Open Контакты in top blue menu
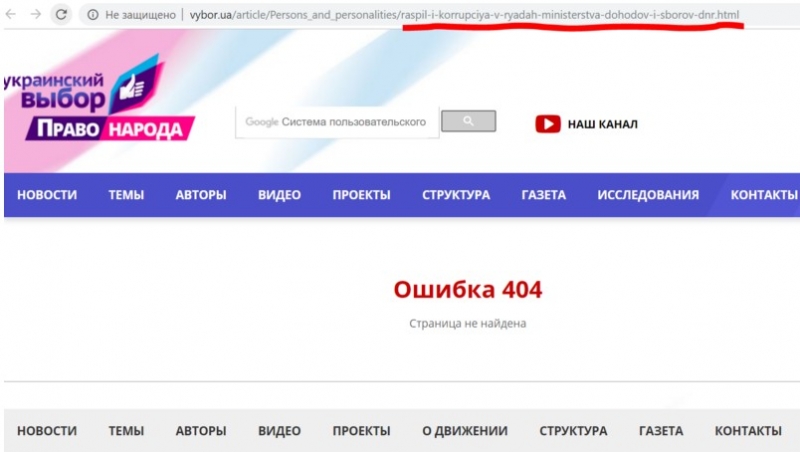This screenshot has height=452, width=800. (x=764, y=195)
